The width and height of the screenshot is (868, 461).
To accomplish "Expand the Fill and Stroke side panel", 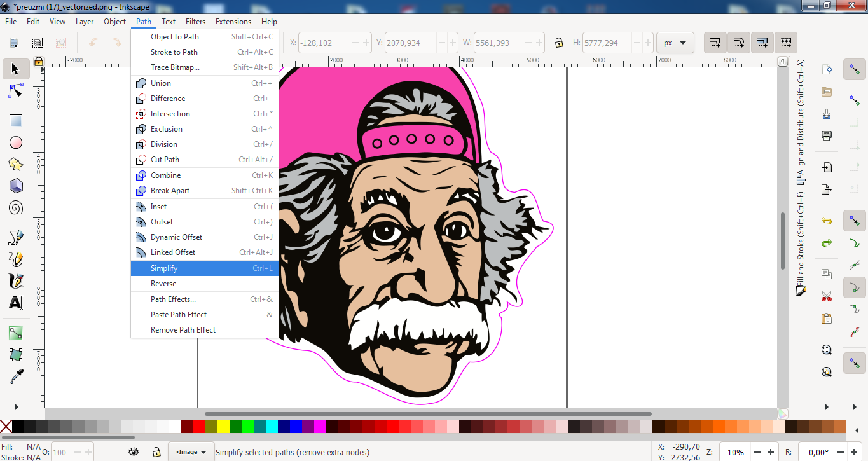I will tap(801, 245).
